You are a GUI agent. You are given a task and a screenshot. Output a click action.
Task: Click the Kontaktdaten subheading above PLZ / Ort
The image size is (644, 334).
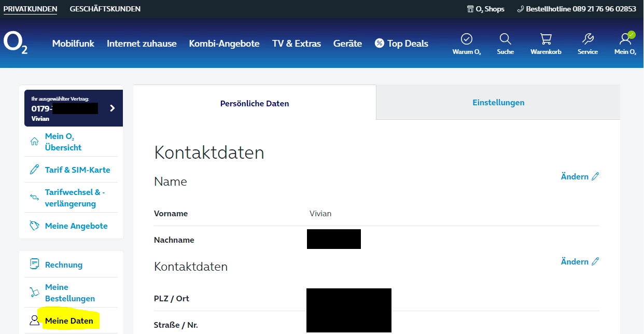click(x=191, y=267)
